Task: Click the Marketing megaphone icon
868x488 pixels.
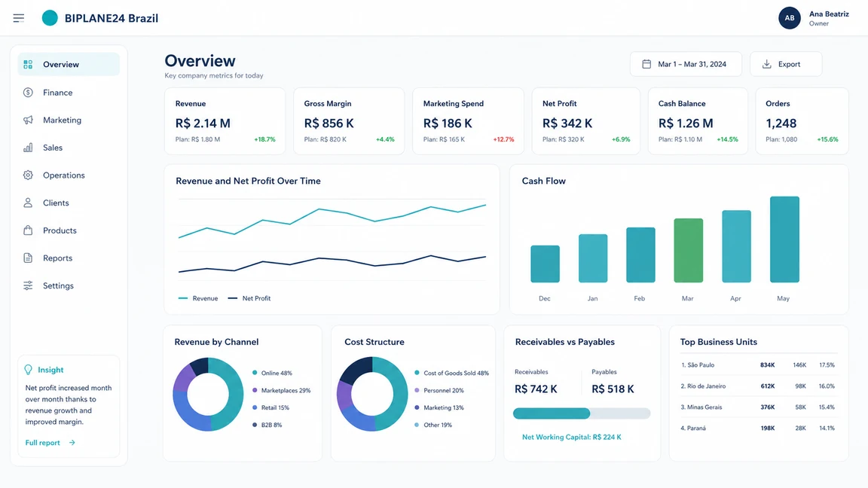Action: point(28,120)
